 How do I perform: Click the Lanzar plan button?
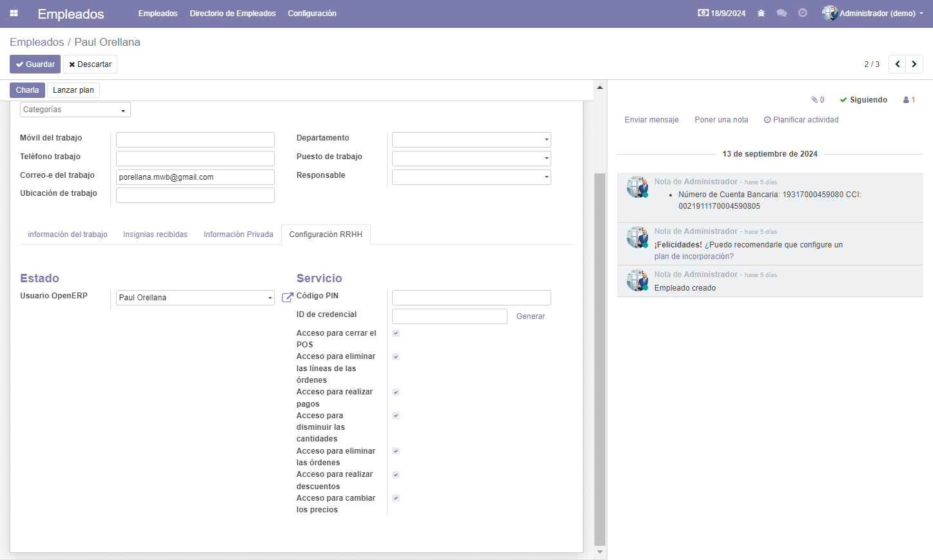coord(74,90)
